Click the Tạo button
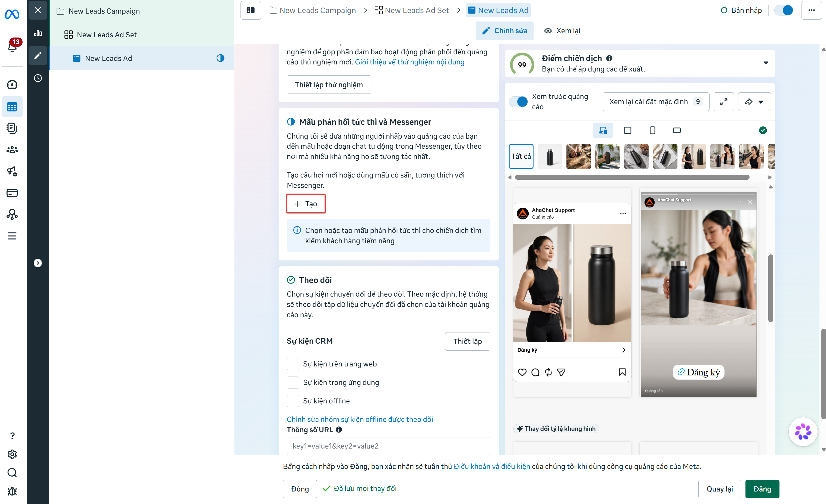 coord(305,204)
